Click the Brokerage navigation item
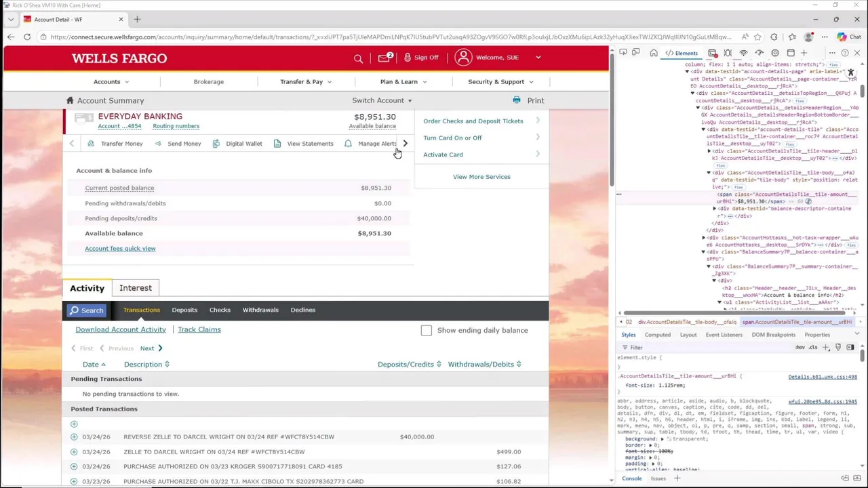 (209, 81)
